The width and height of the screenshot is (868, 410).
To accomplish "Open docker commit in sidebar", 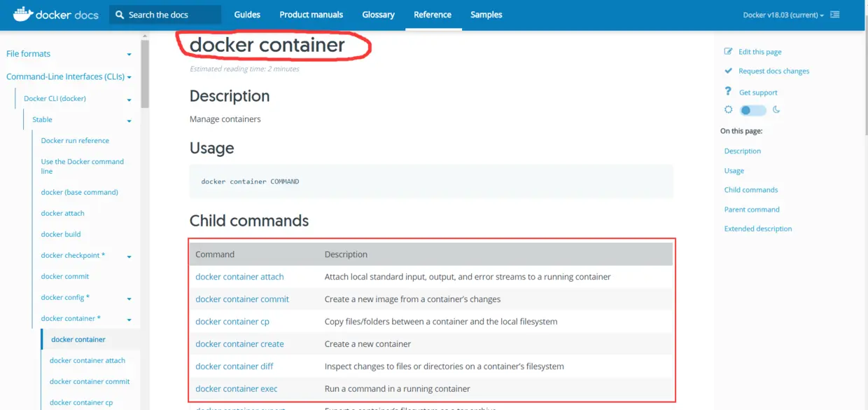I will (65, 276).
